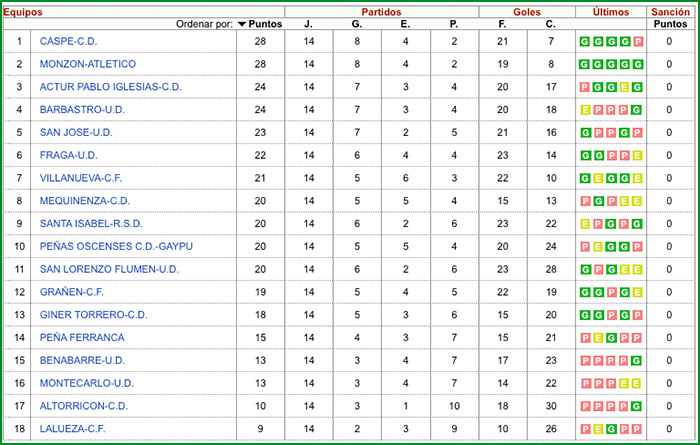This screenshot has width=700, height=445.
Task: Open the MONZON-ATLETICO team link
Action: pos(87,64)
